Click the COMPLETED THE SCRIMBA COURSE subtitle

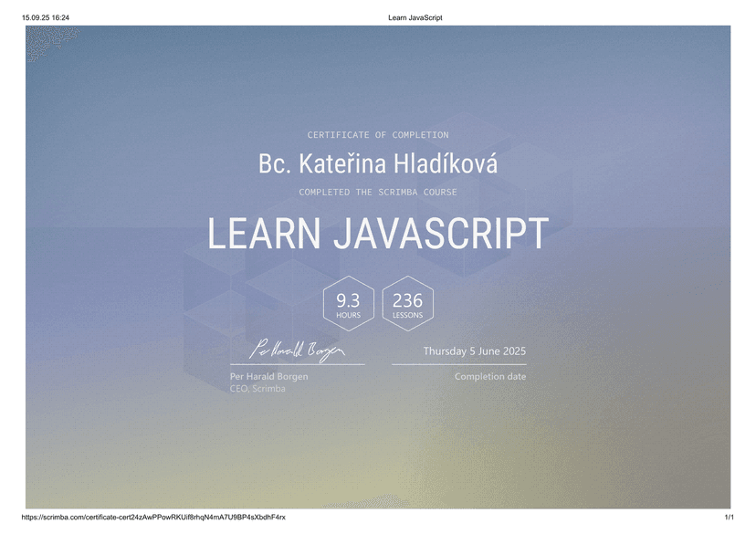(378, 192)
